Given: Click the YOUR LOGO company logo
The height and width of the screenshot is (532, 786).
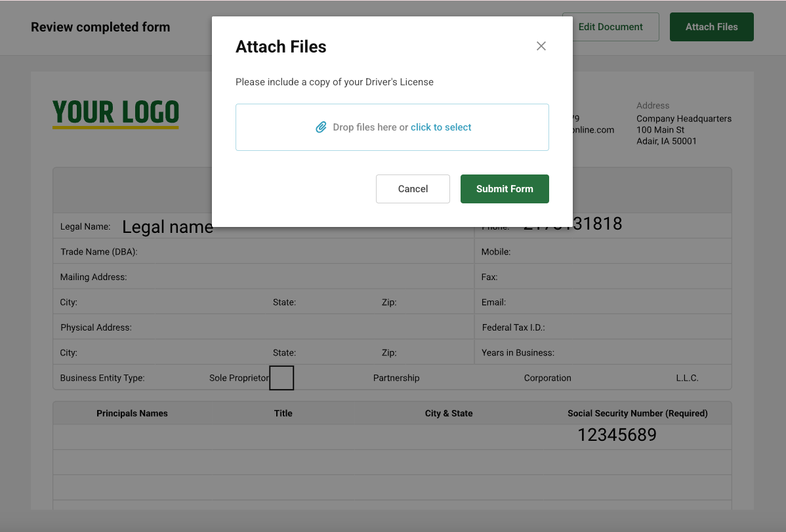Looking at the screenshot, I should click(115, 113).
